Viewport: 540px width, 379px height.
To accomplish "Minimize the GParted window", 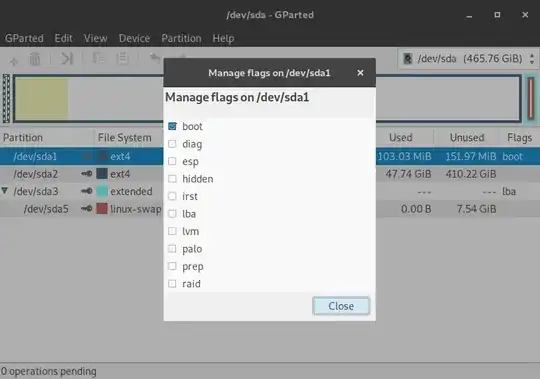I will (x=469, y=15).
